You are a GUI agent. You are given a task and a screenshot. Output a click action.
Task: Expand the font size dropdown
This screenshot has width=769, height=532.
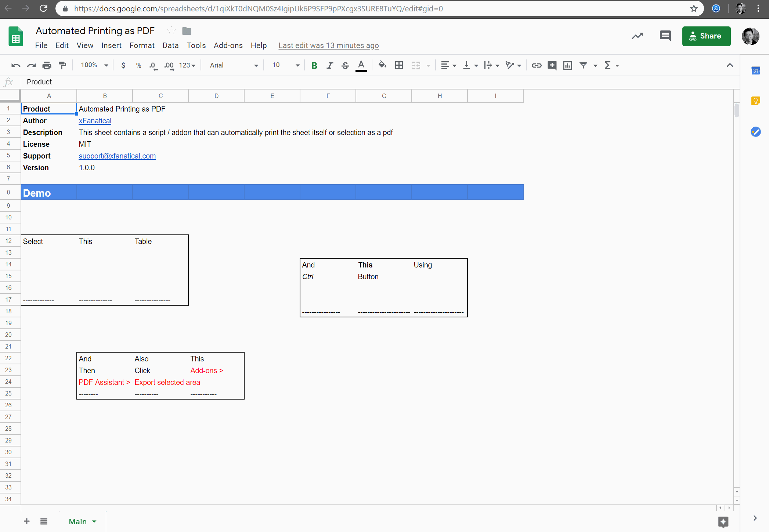click(x=297, y=65)
